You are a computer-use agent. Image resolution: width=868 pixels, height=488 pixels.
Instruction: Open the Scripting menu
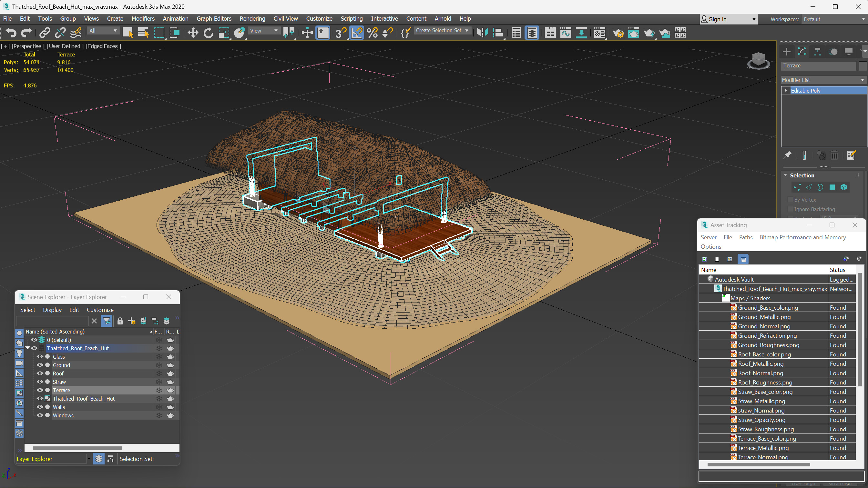[x=352, y=19]
